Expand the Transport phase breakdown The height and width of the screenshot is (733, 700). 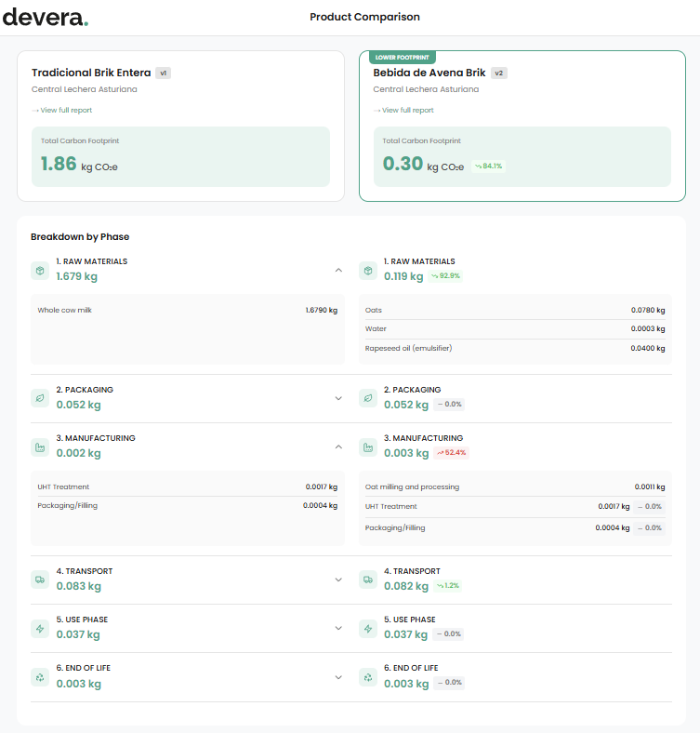click(338, 580)
